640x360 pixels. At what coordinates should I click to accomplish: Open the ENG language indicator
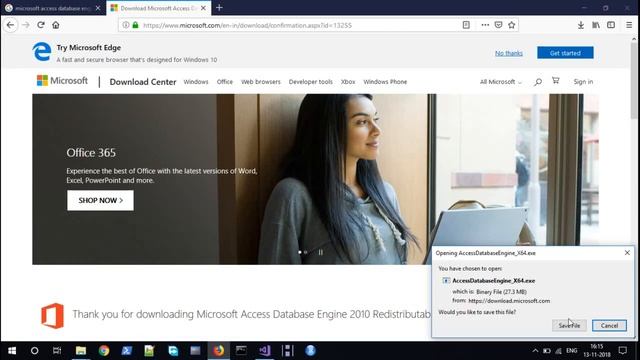point(571,351)
